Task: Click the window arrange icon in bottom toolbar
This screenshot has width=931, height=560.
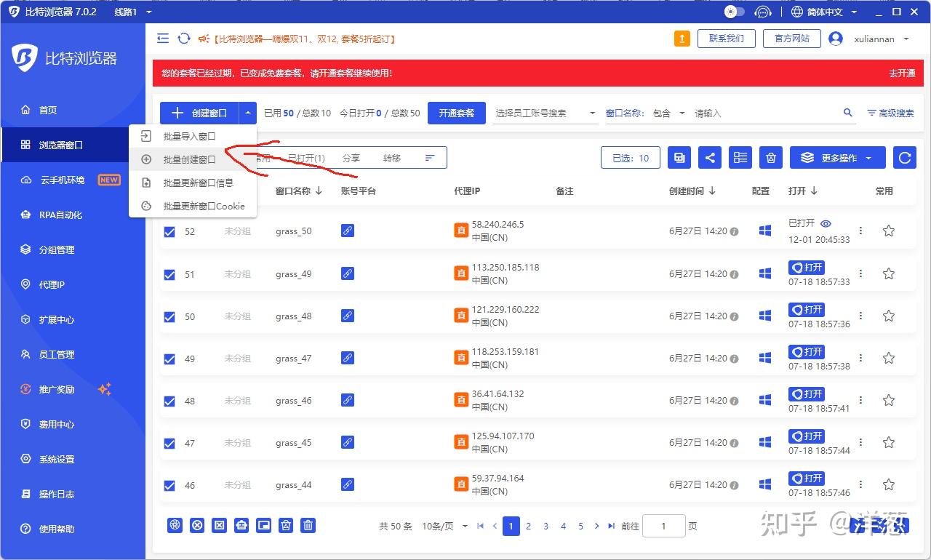Action: [x=264, y=525]
